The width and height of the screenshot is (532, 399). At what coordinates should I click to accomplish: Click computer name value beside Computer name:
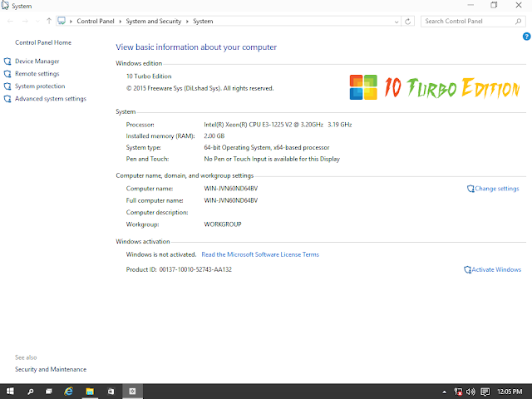[x=231, y=189]
